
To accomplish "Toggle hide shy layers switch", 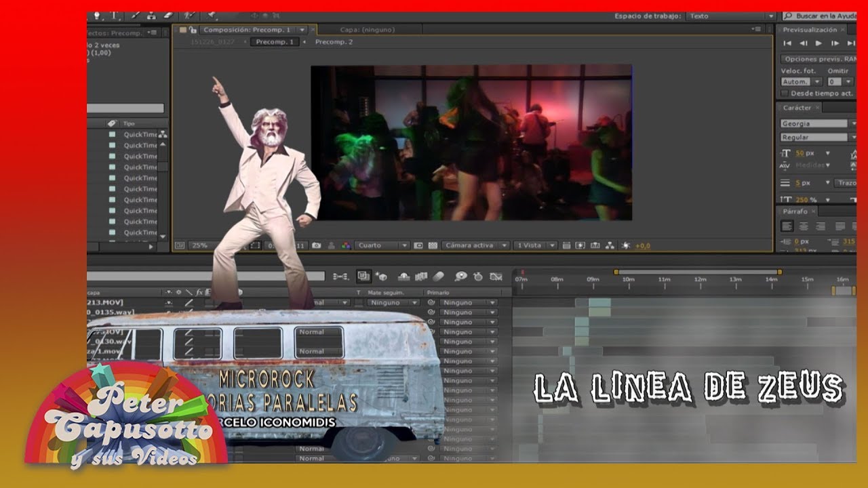I will tap(403, 277).
